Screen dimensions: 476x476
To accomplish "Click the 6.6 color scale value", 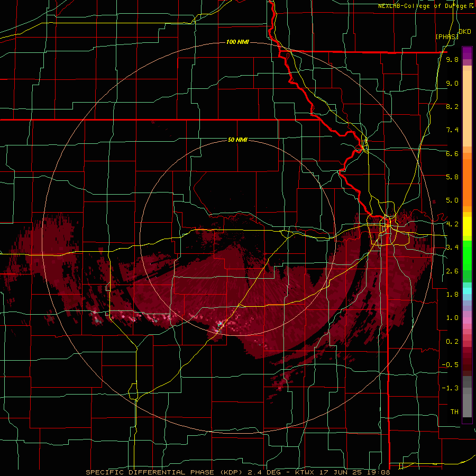I will [x=452, y=153].
